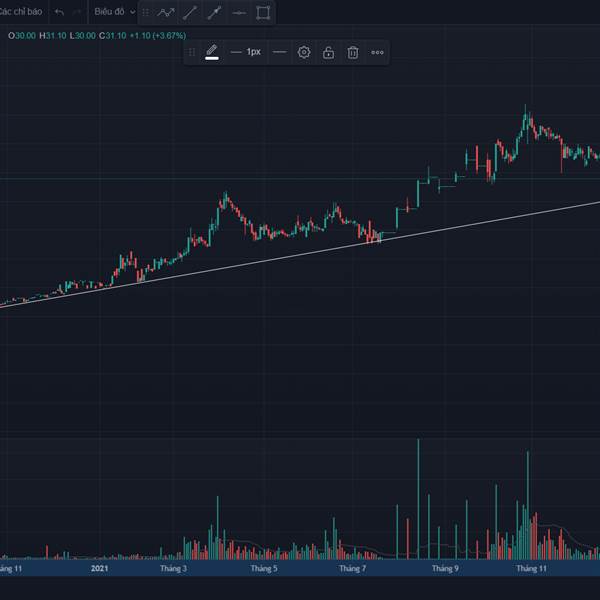Click the open price value O30.00

(22, 36)
